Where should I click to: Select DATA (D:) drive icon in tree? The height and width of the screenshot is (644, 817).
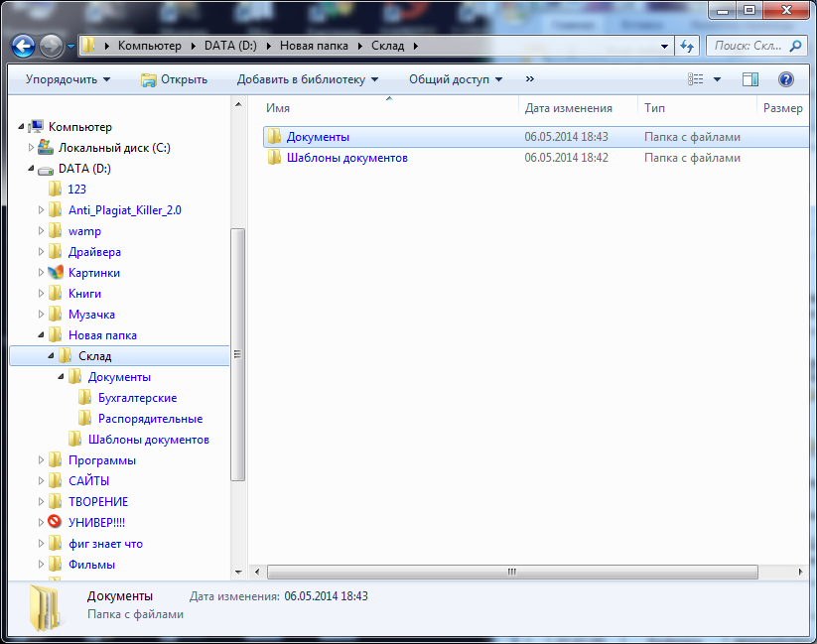[46, 170]
